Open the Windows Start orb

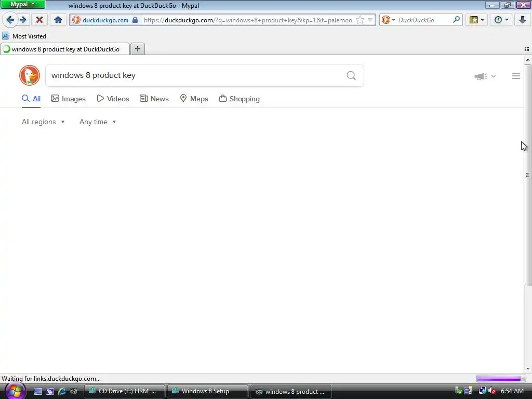(15, 391)
